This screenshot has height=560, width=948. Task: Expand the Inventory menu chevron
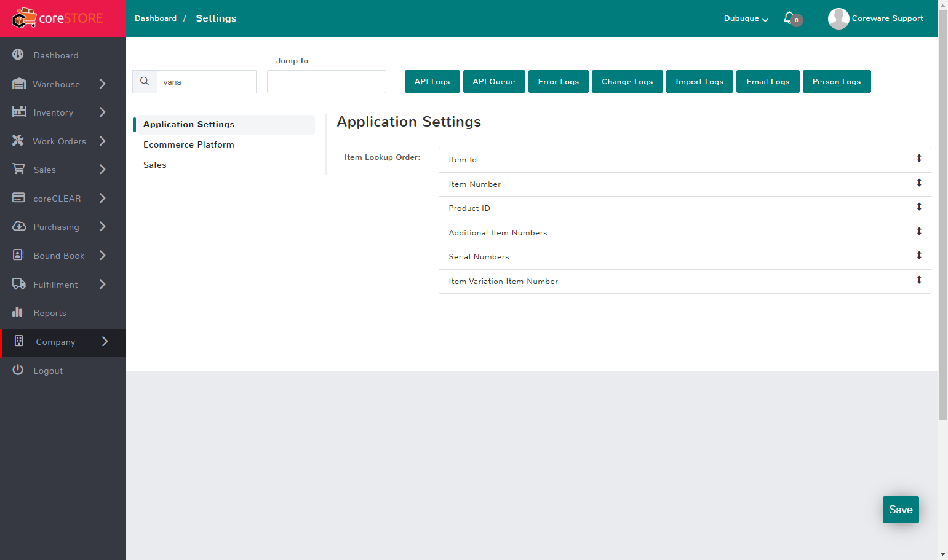coord(103,112)
